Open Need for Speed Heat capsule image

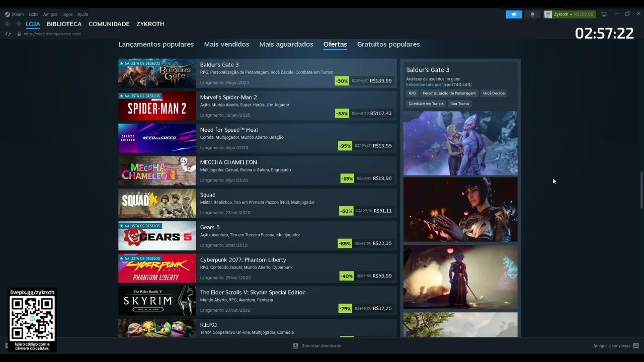[x=157, y=138]
